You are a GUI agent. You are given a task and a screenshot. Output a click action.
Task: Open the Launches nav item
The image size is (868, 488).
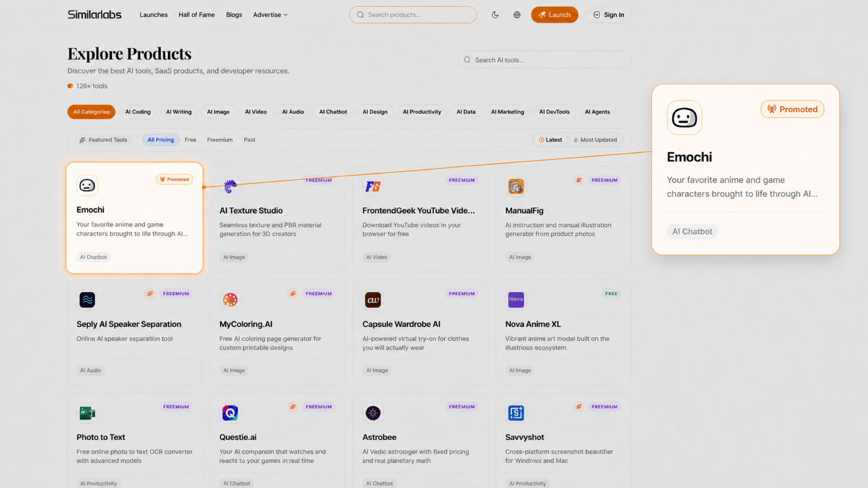coord(154,15)
